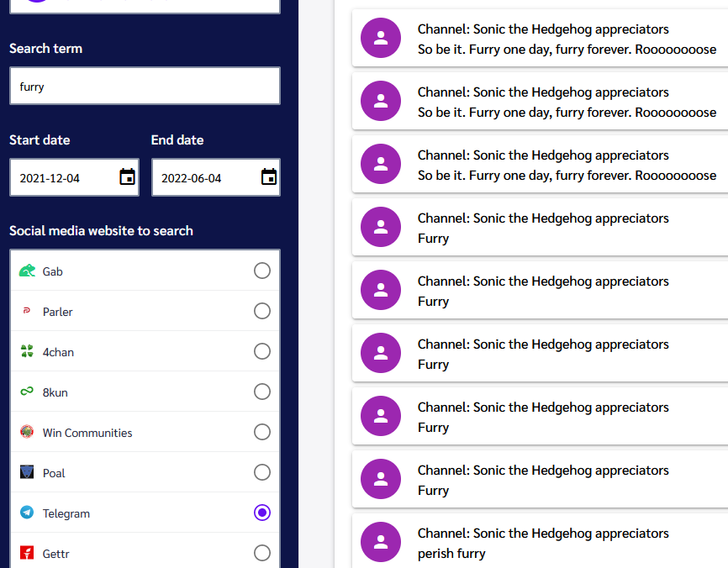Click the avatar on the 'perish furry' post

click(381, 542)
